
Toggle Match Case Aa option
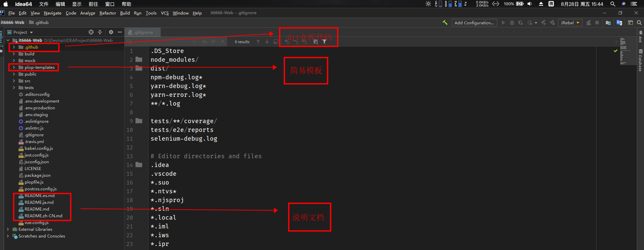click(205, 41)
